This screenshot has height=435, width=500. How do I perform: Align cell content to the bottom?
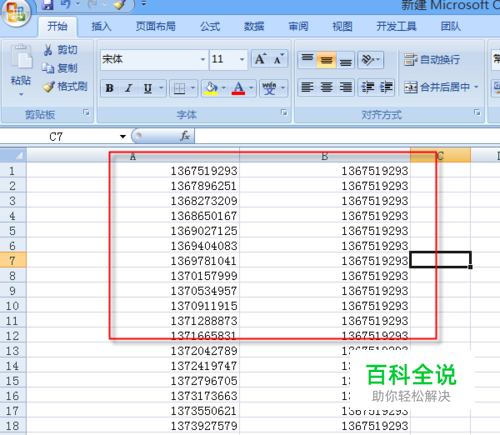click(345, 60)
